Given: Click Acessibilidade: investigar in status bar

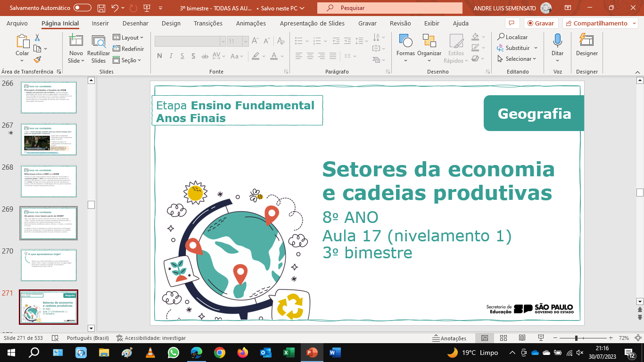Looking at the screenshot, I should point(151,338).
